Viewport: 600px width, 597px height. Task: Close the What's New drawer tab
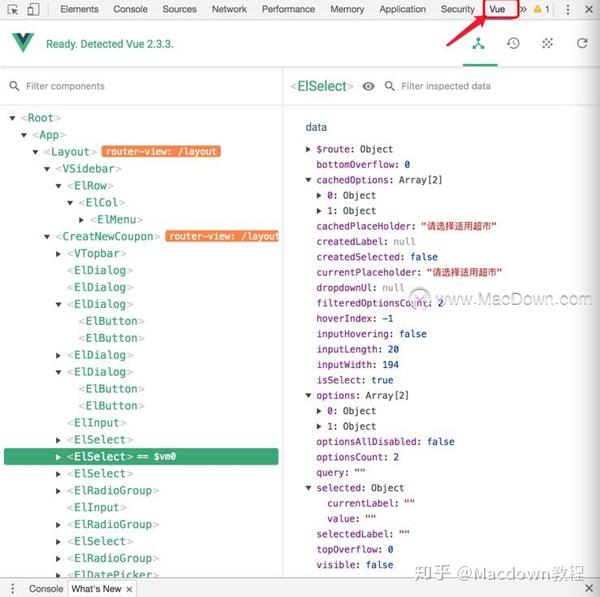[x=129, y=589]
